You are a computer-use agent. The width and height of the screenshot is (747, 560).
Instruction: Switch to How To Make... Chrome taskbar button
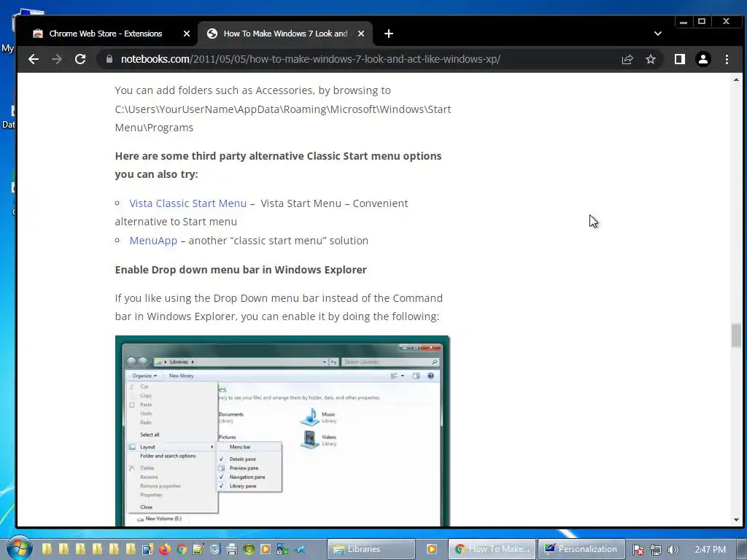tap(492, 549)
